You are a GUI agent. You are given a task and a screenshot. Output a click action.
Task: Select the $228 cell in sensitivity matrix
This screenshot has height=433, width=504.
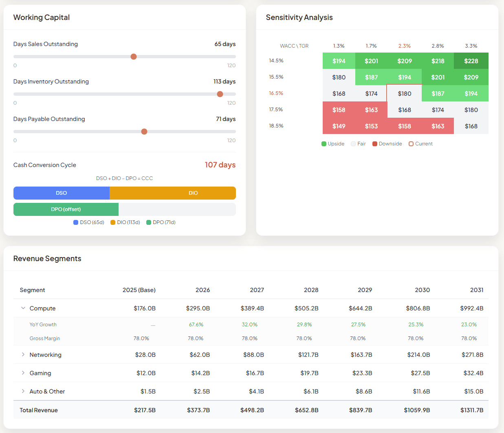(x=471, y=61)
